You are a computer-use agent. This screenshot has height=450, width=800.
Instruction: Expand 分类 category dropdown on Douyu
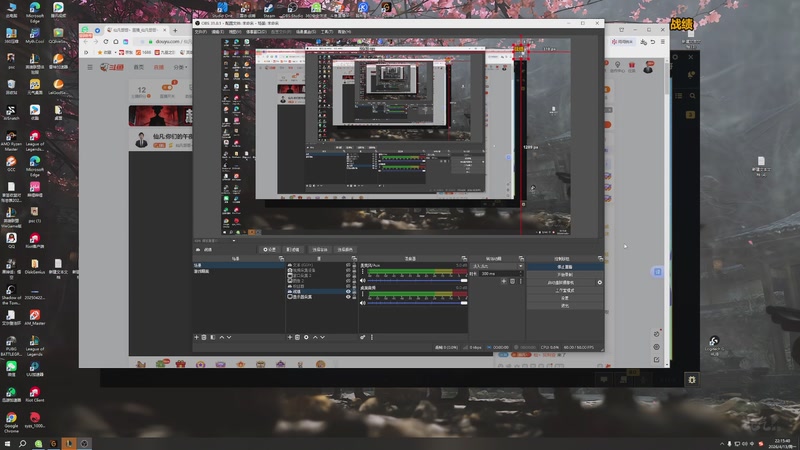pos(180,67)
